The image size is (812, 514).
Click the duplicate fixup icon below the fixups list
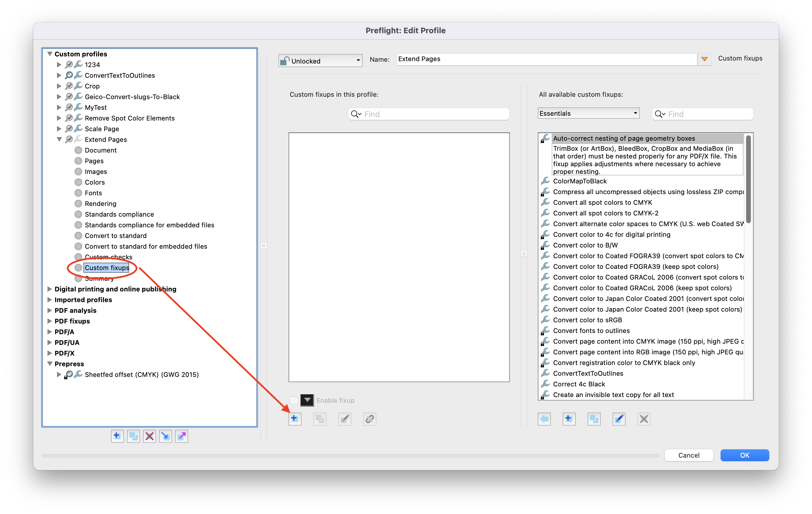coord(320,419)
